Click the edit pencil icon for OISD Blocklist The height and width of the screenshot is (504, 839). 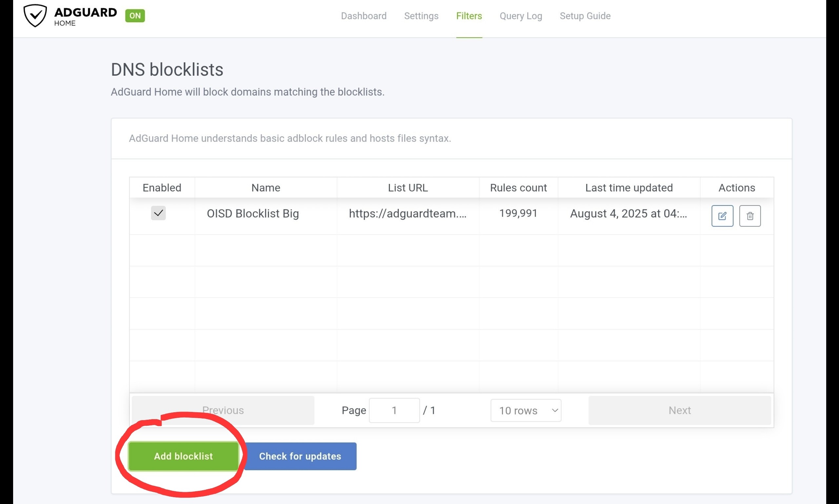pyautogui.click(x=722, y=216)
